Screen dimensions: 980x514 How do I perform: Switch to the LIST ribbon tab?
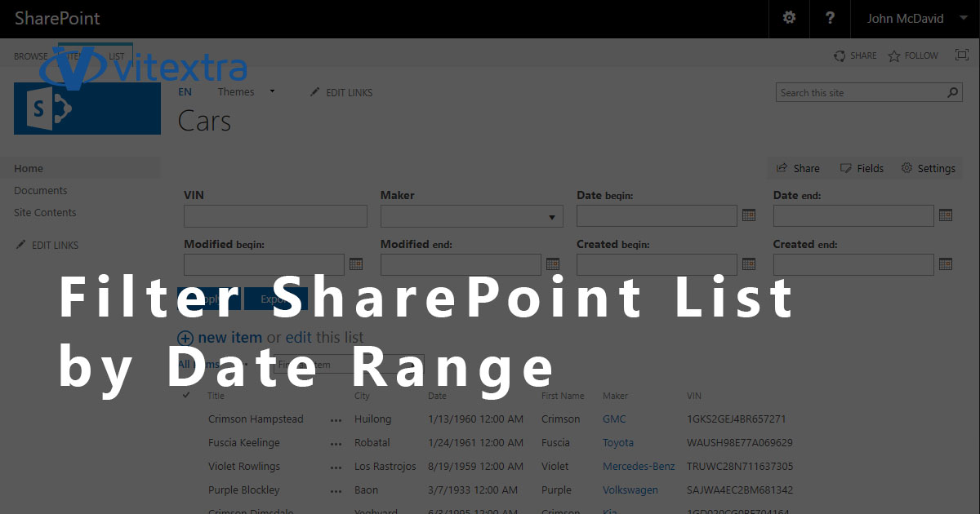coord(117,55)
